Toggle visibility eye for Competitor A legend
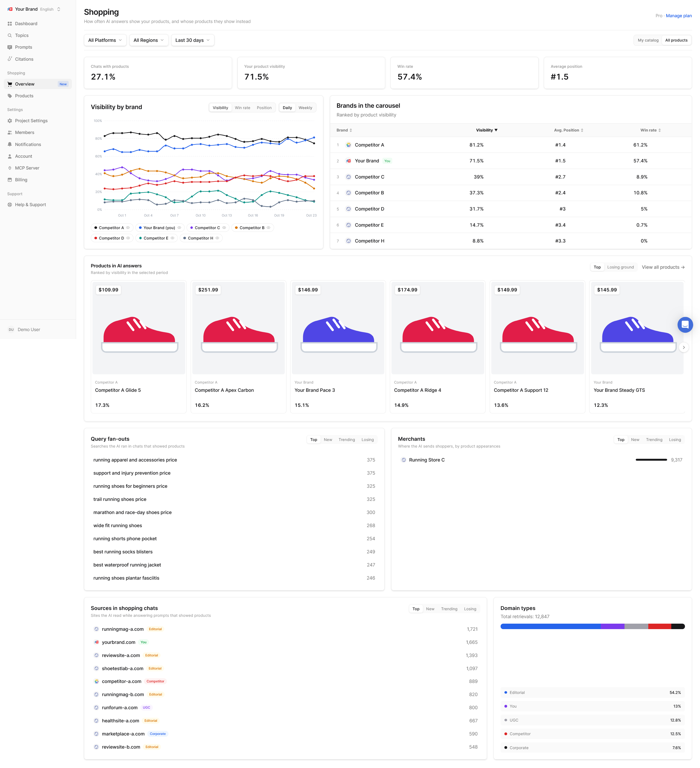Screen dimensions: 700x768 point(128,228)
